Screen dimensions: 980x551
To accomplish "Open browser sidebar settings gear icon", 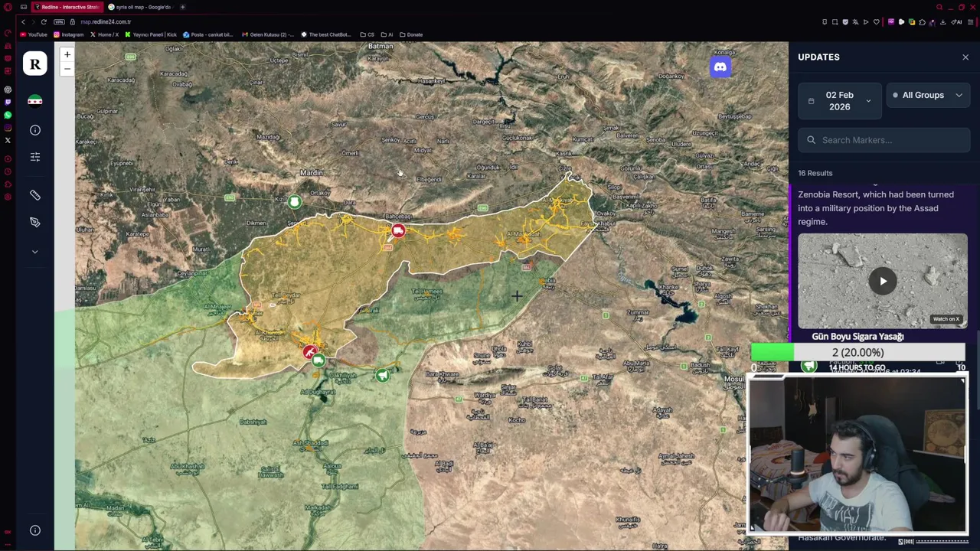I will (8, 197).
